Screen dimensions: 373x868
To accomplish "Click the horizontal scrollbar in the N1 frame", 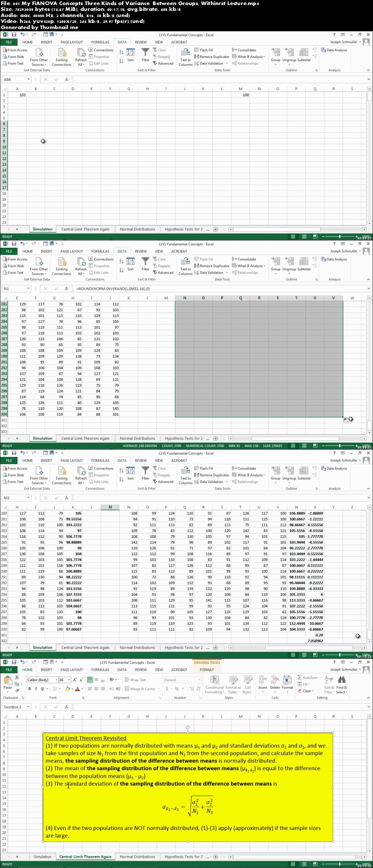I will [297, 439].
